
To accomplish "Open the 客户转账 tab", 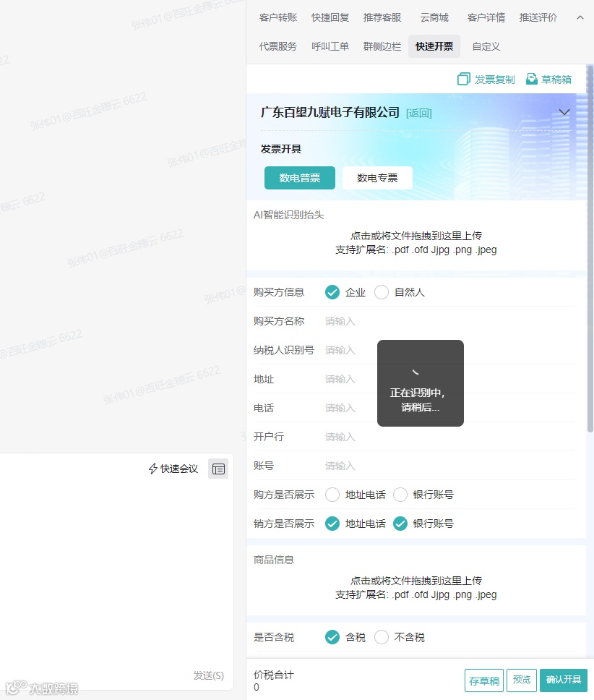I will pyautogui.click(x=277, y=18).
